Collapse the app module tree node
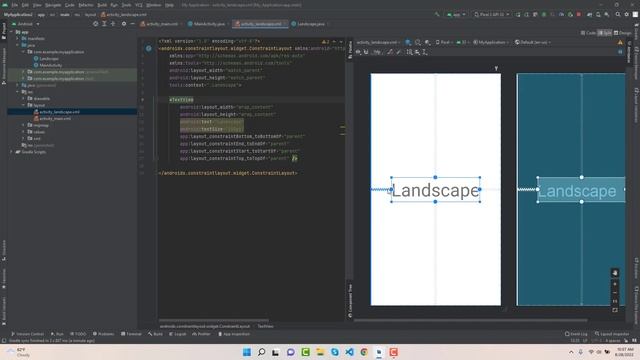The height and width of the screenshot is (360, 640). tap(11, 32)
